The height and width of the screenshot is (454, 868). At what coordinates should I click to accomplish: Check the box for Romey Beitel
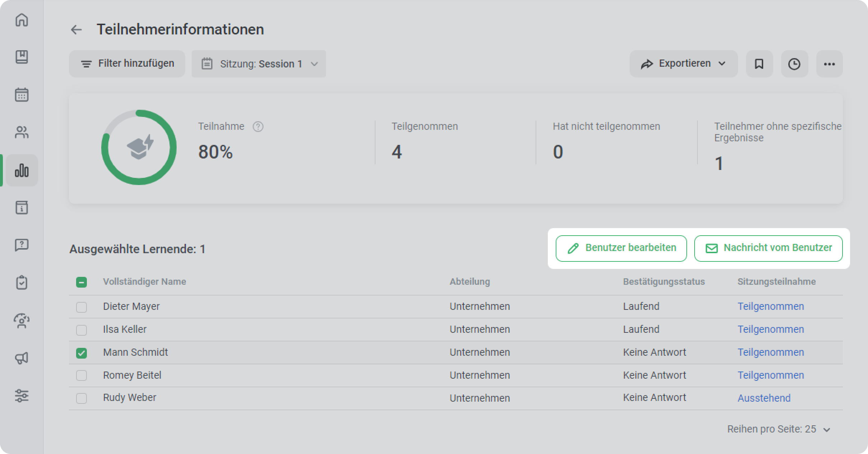tap(81, 375)
